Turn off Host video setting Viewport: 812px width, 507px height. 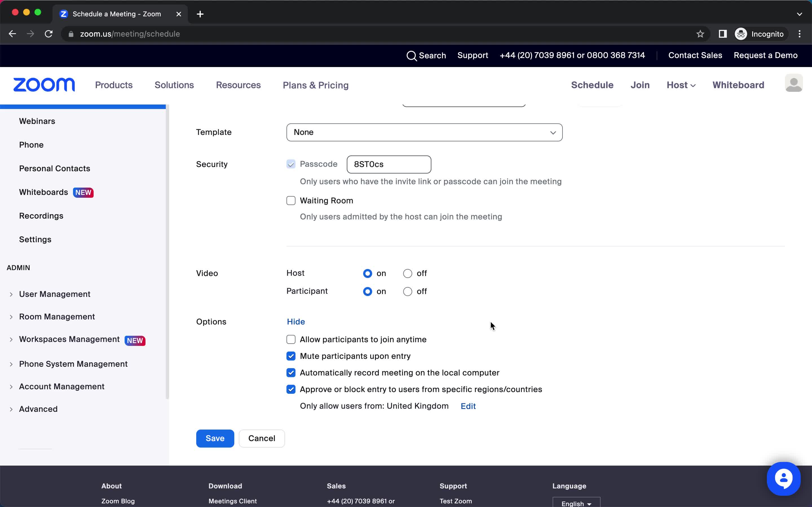tap(407, 273)
